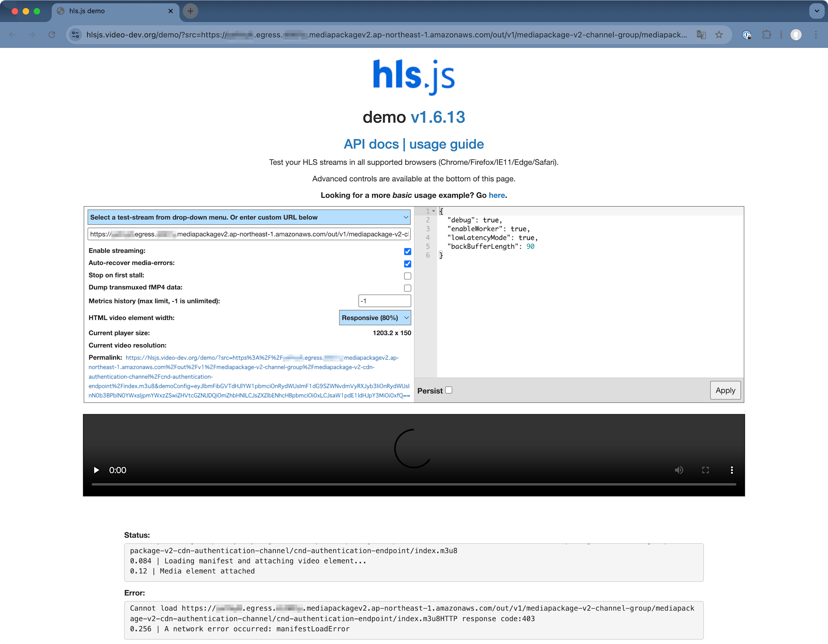Click the video seek progress bar
Screen dimensions: 828x644
[414, 484]
